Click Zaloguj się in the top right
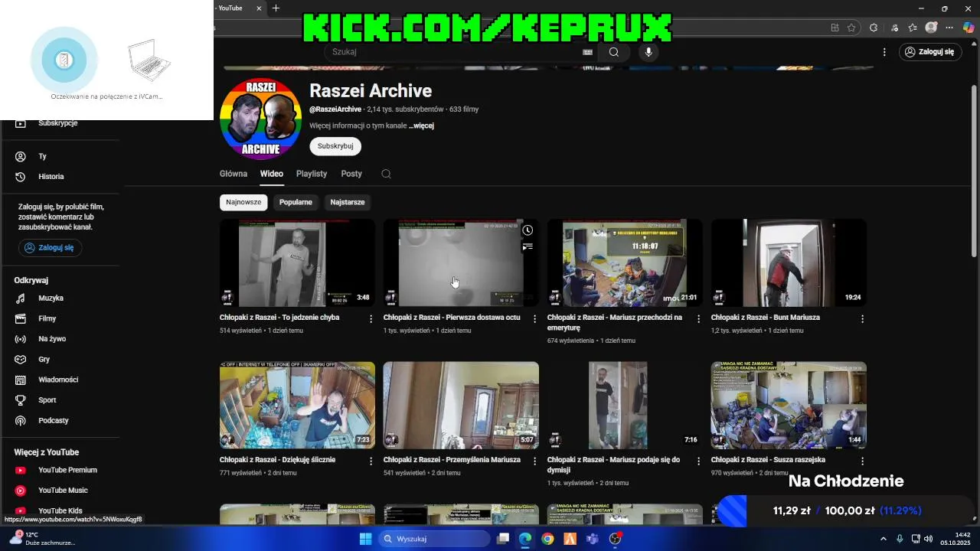 coord(930,52)
